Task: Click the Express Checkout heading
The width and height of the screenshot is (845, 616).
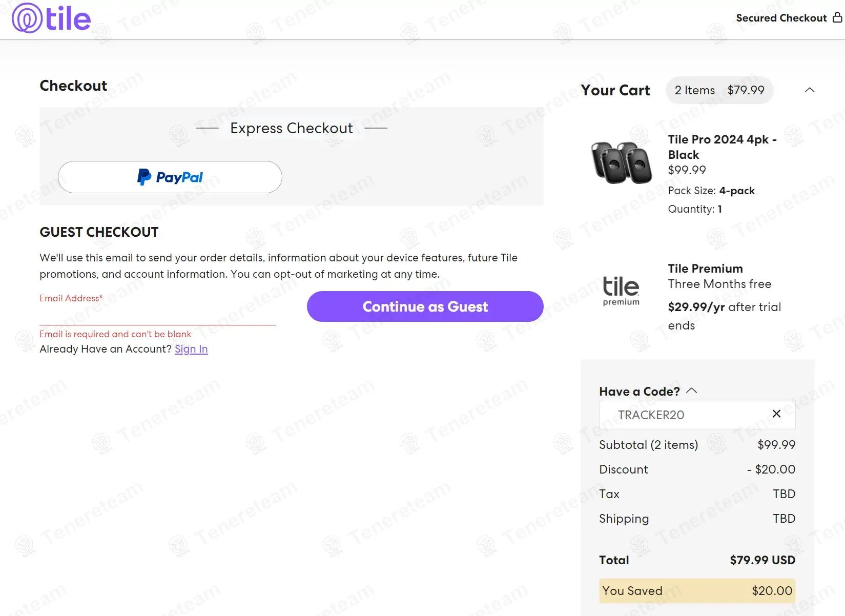Action: click(x=291, y=128)
